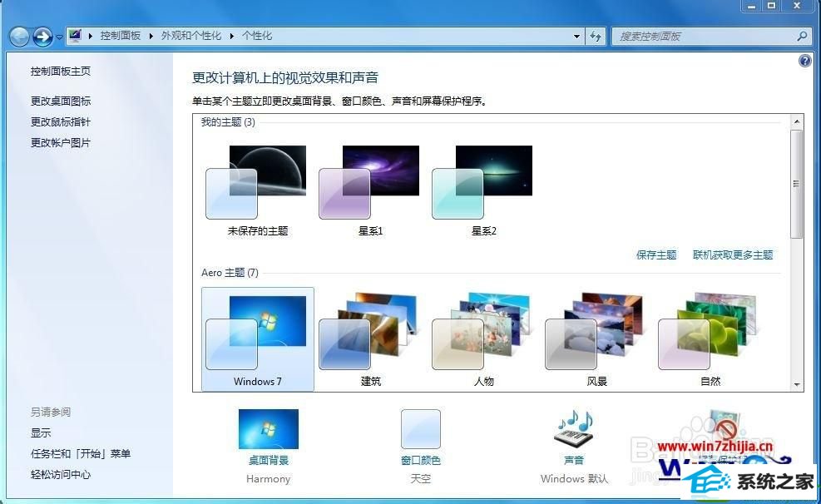This screenshot has height=504, width=821.
Task: Select 外观和个性化 breadcrumb item
Action: (x=191, y=36)
